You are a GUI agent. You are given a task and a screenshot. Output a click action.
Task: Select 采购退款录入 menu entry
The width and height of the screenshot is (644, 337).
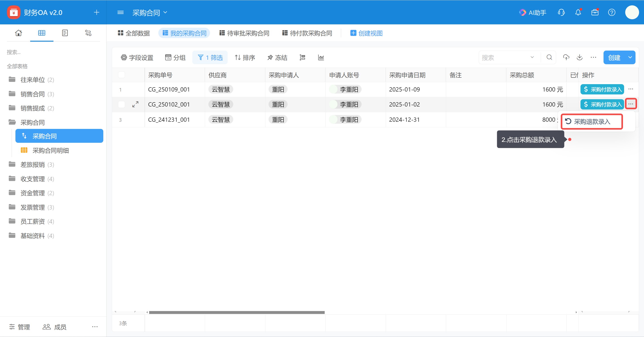[x=592, y=122]
